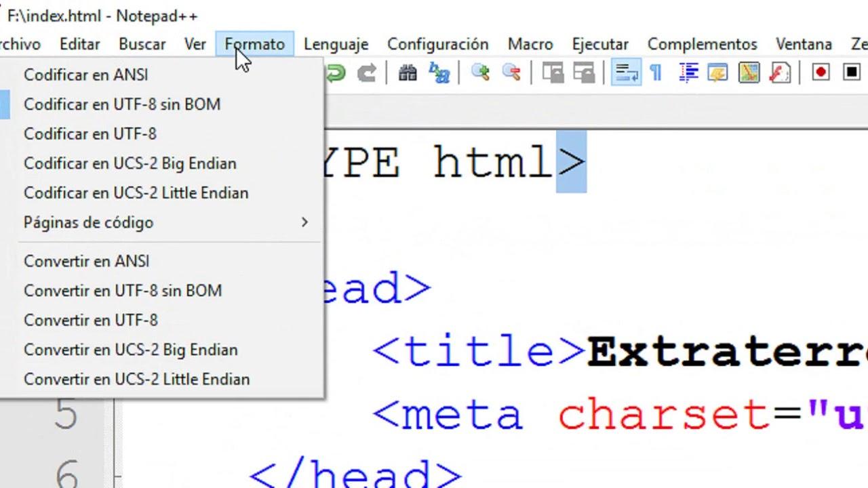This screenshot has width=868, height=488.
Task: Choose Convertir en UTF-8 sin BOM
Action: pos(161,291)
